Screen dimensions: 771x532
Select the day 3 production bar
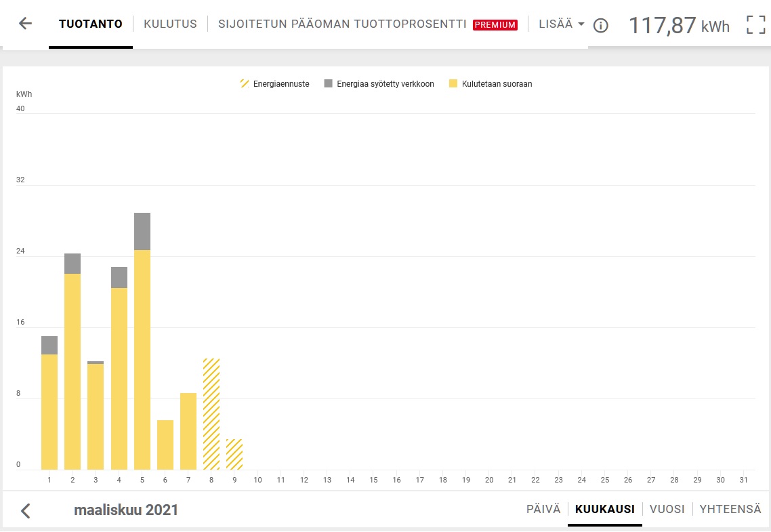point(96,415)
